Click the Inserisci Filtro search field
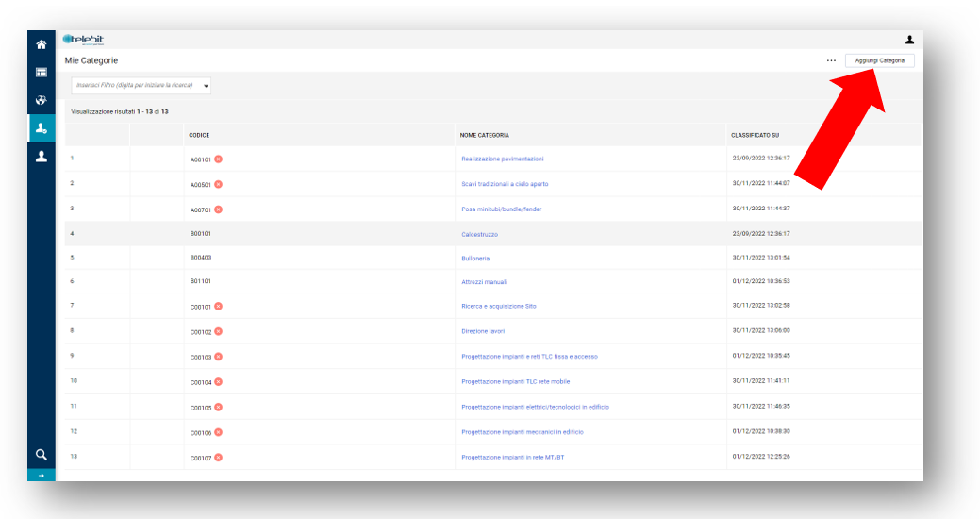 pyautogui.click(x=134, y=86)
